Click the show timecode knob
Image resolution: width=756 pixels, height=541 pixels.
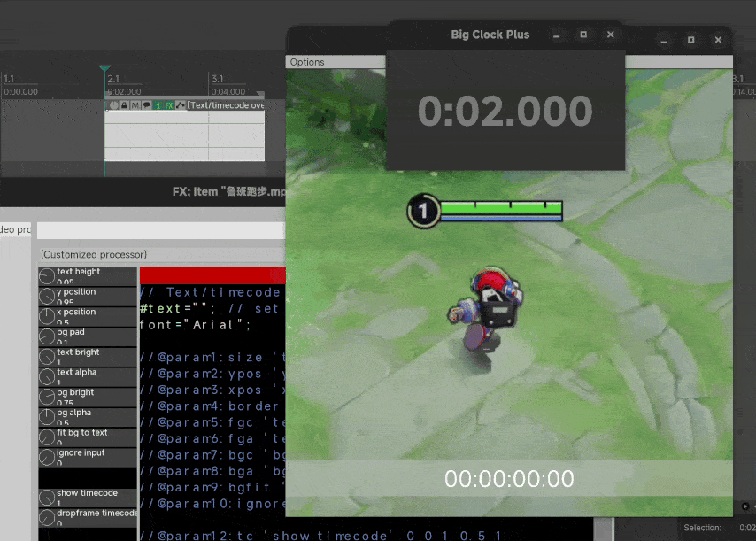(47, 498)
